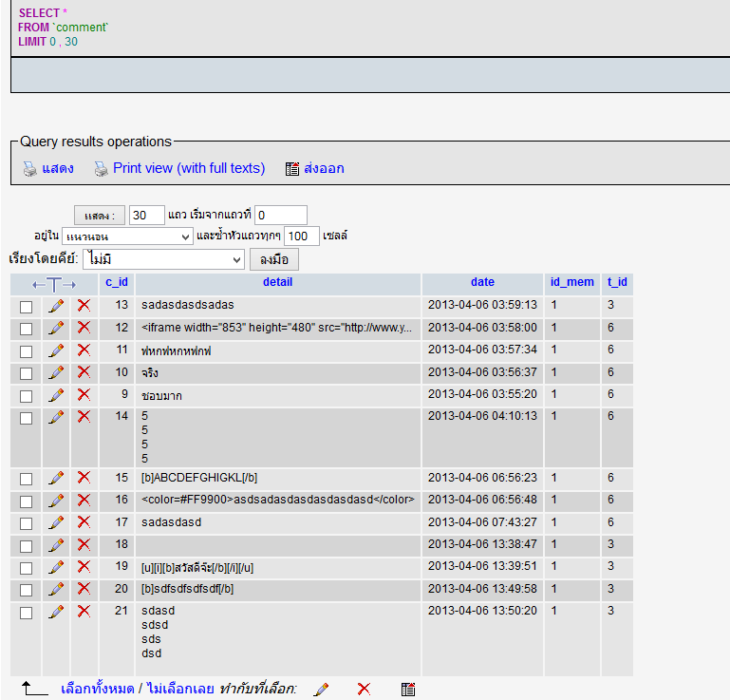The image size is (730, 700).
Task: Click the ลงมือ go button
Action: click(x=274, y=259)
